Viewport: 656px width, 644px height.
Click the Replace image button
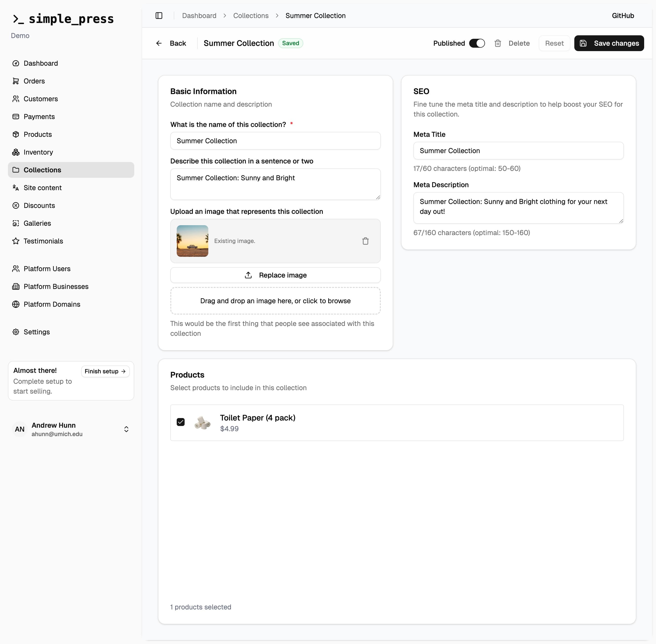coord(275,275)
